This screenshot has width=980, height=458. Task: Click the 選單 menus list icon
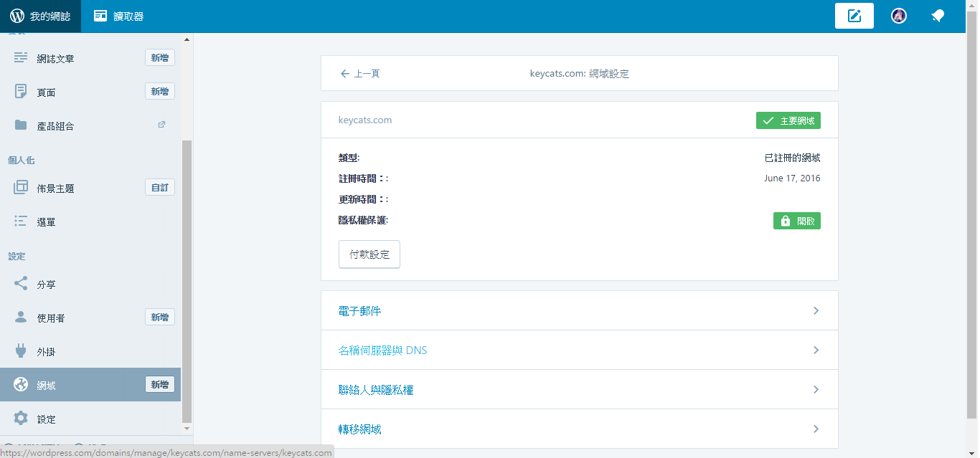point(21,221)
